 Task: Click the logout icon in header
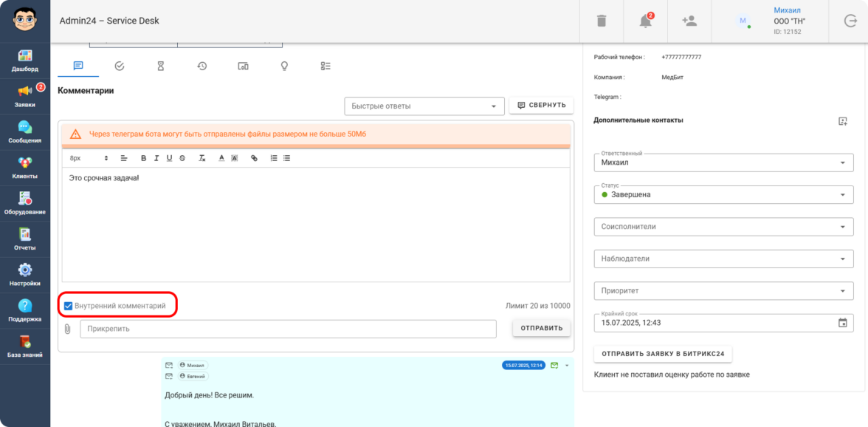pos(850,21)
